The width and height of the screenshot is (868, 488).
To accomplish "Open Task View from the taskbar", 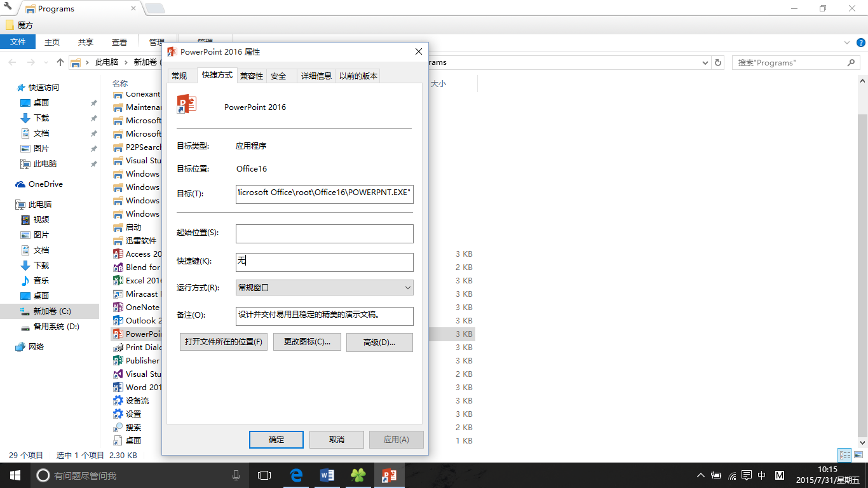I will coord(264,475).
